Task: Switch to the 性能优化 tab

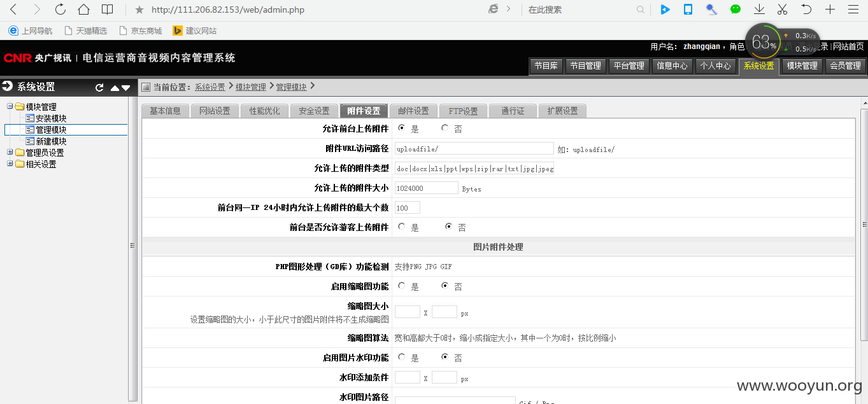Action: [x=264, y=111]
